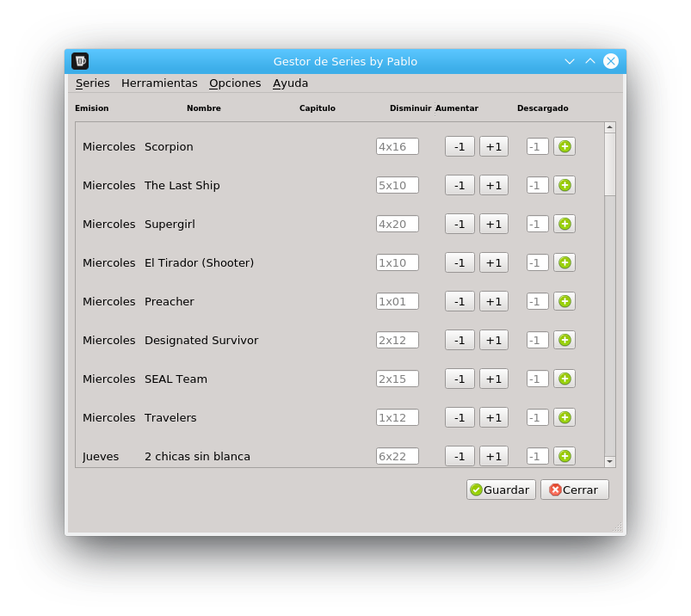Decrease The Last Ship chapter with -1

pyautogui.click(x=460, y=186)
